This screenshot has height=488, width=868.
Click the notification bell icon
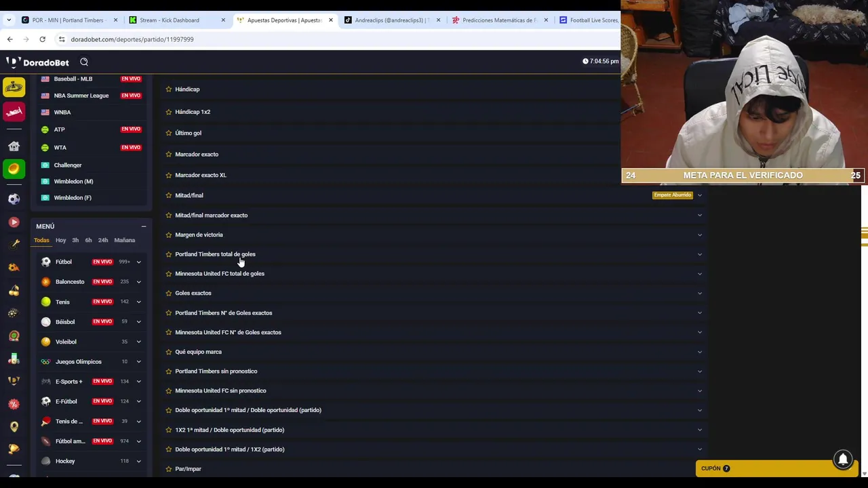coord(843,459)
